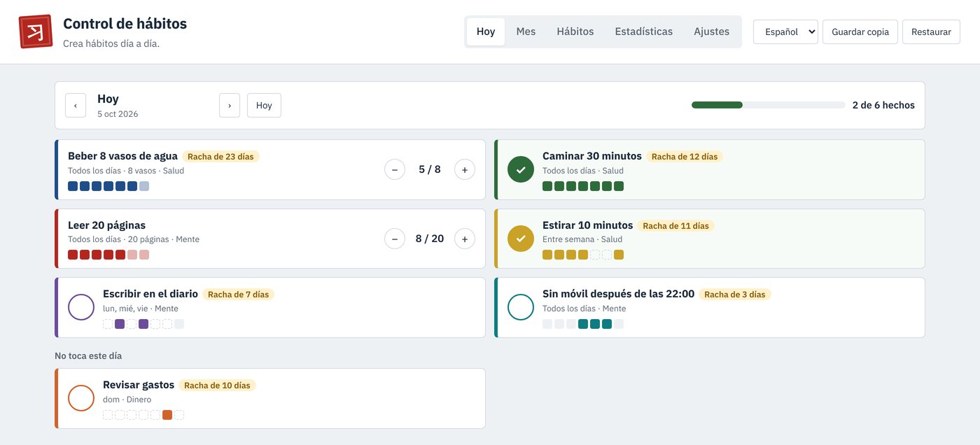The width and height of the screenshot is (980, 445).
Task: Click the Restaurar button
Action: click(931, 31)
